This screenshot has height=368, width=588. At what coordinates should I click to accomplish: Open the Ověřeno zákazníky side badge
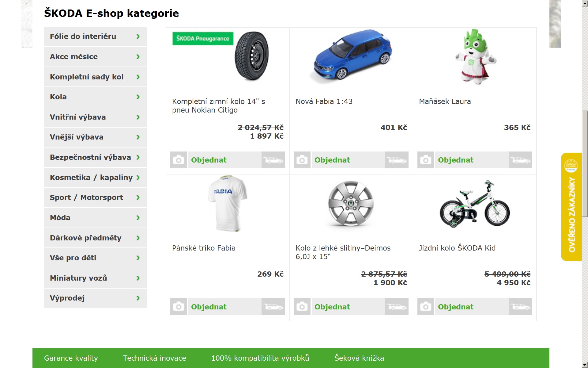[571, 207]
